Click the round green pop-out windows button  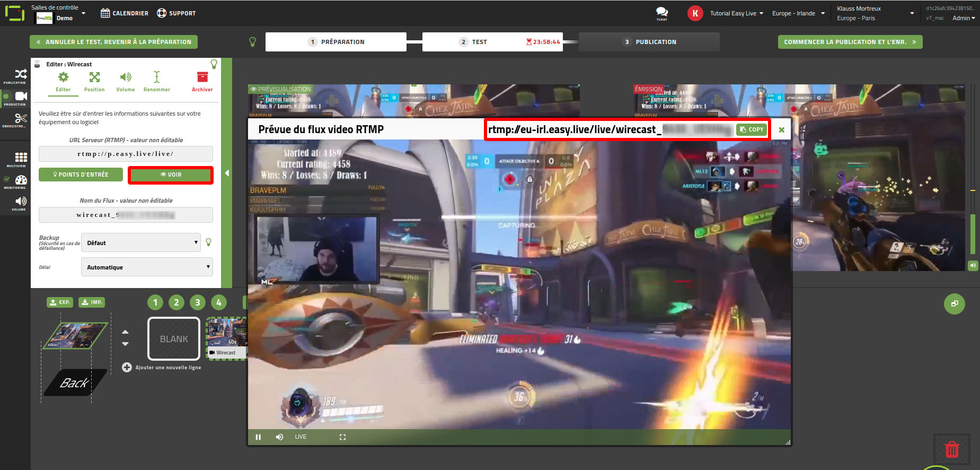pos(955,303)
